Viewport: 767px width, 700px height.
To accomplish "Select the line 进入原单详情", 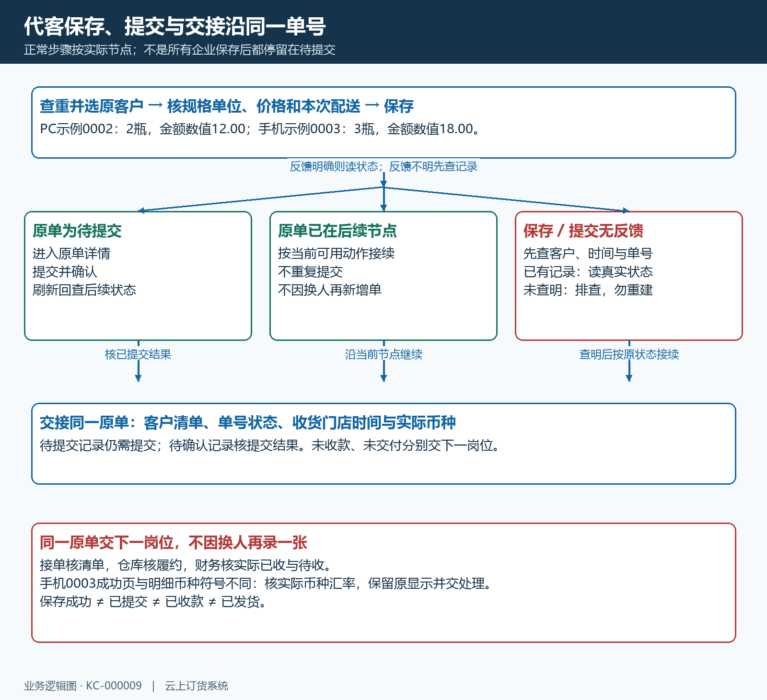I will pyautogui.click(x=71, y=253).
